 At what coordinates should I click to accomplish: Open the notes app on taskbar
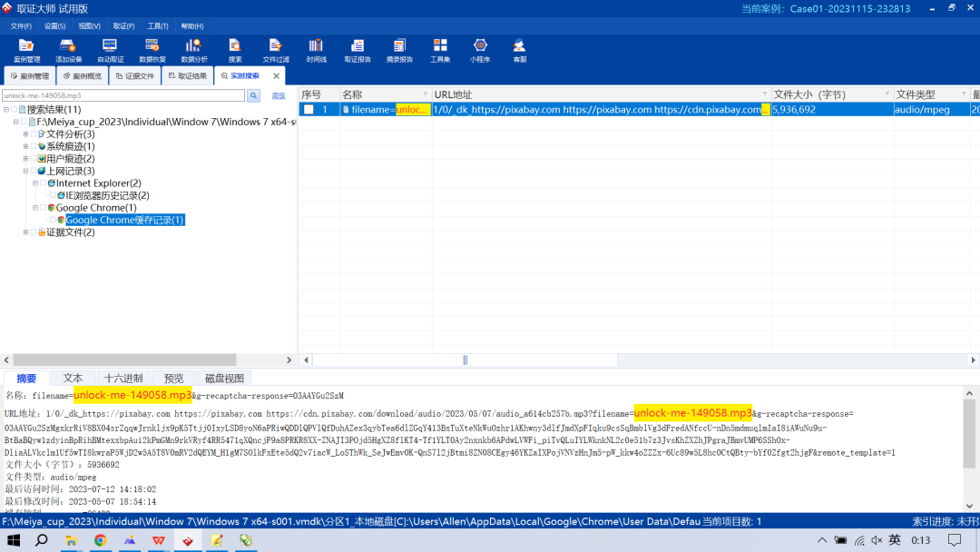(216, 540)
